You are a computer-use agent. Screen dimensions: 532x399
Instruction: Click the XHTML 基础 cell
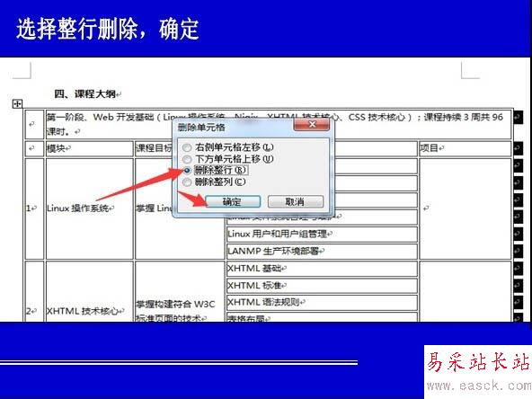tap(322, 269)
